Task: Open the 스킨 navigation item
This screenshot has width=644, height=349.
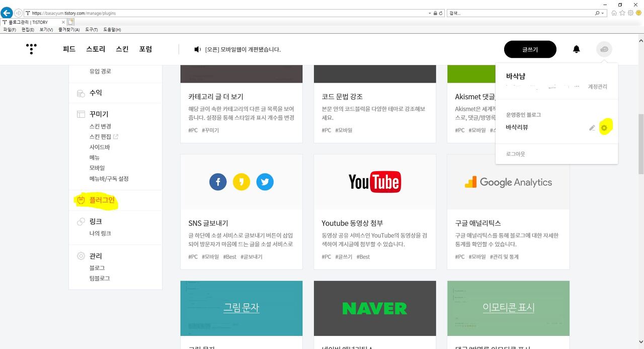Action: pos(122,49)
